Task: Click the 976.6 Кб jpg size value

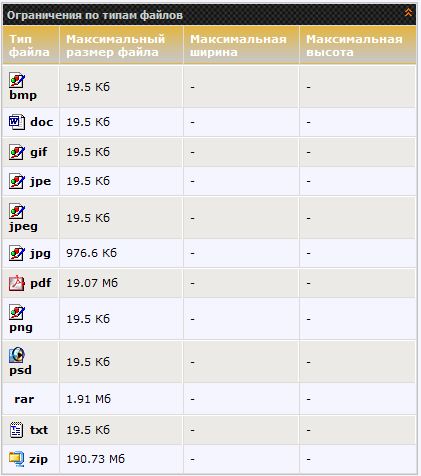Action: [x=91, y=253]
